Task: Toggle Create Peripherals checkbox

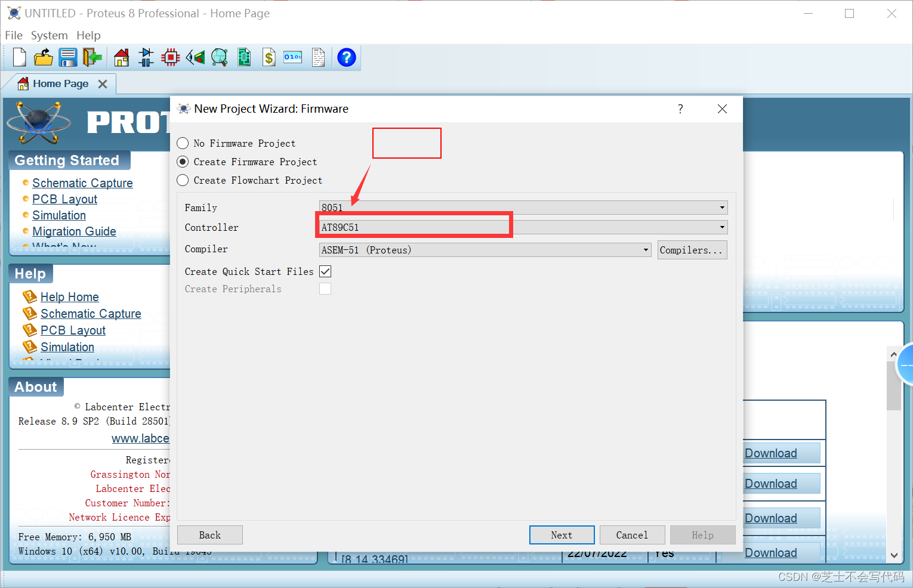Action: pyautogui.click(x=325, y=289)
